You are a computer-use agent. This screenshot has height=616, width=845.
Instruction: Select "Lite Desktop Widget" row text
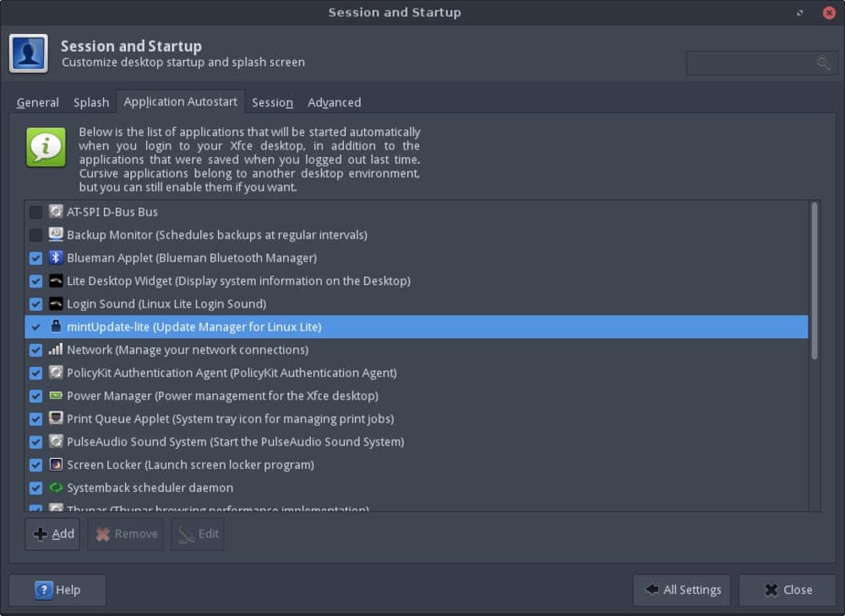239,281
